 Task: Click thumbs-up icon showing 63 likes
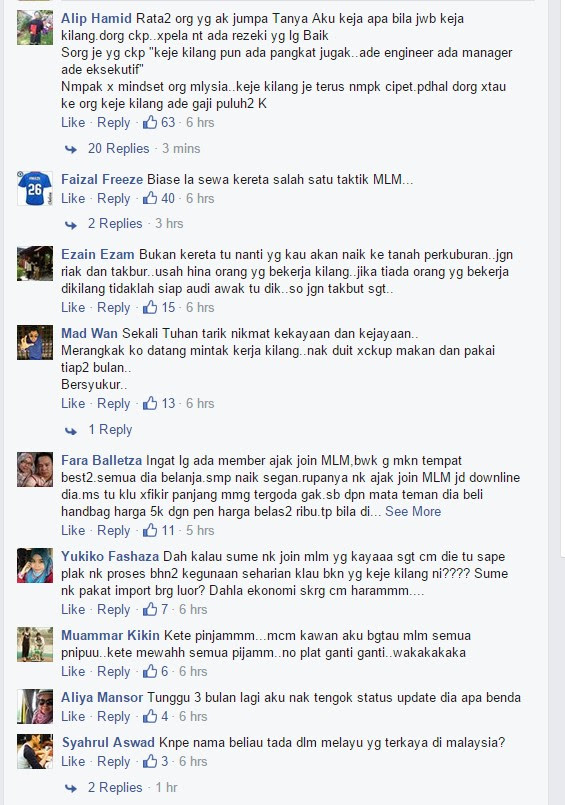tap(150, 122)
